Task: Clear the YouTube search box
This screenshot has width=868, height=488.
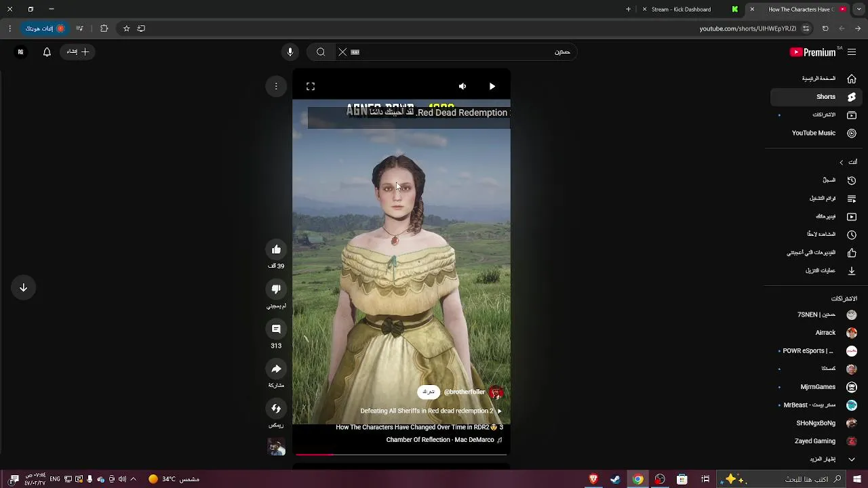Action: (x=342, y=52)
